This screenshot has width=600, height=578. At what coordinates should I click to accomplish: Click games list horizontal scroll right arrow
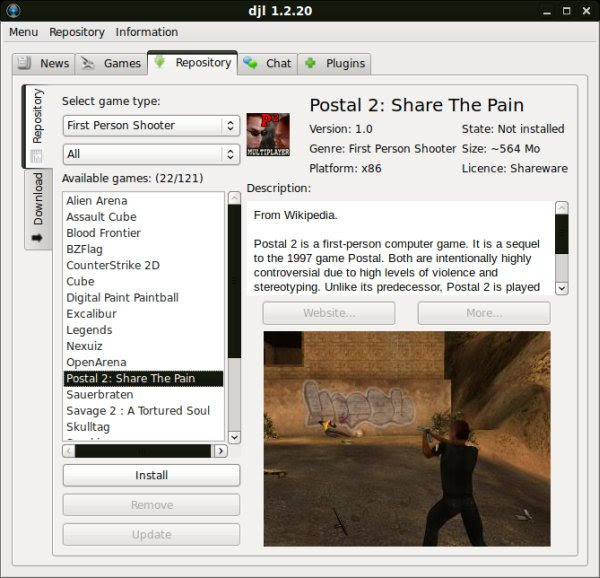point(221,451)
